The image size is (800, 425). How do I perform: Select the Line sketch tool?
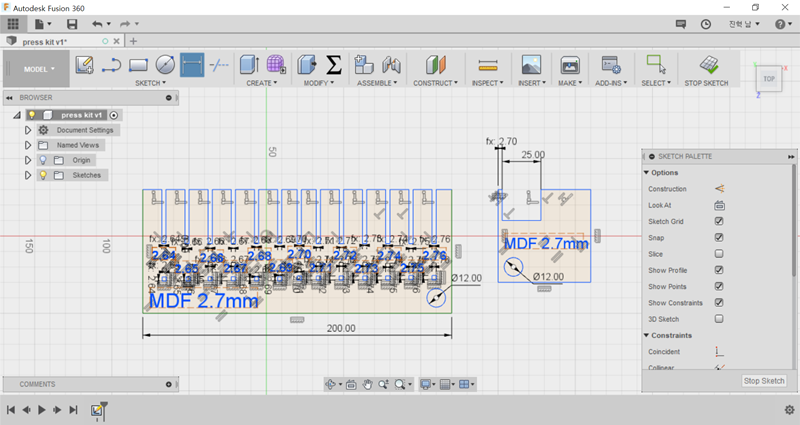coord(111,65)
